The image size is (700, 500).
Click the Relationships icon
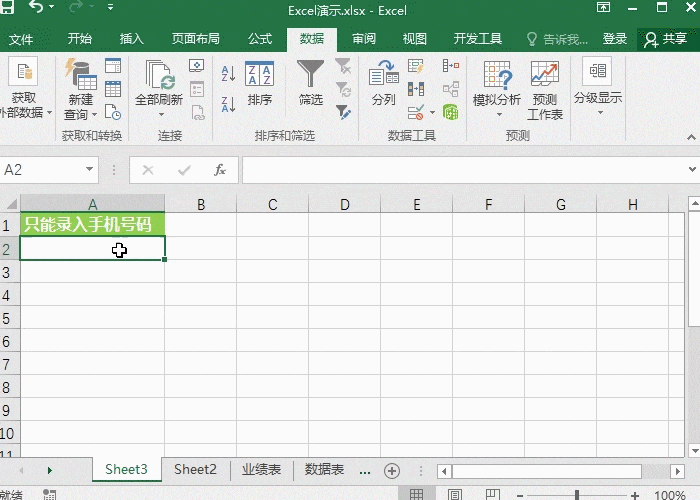[x=451, y=89]
